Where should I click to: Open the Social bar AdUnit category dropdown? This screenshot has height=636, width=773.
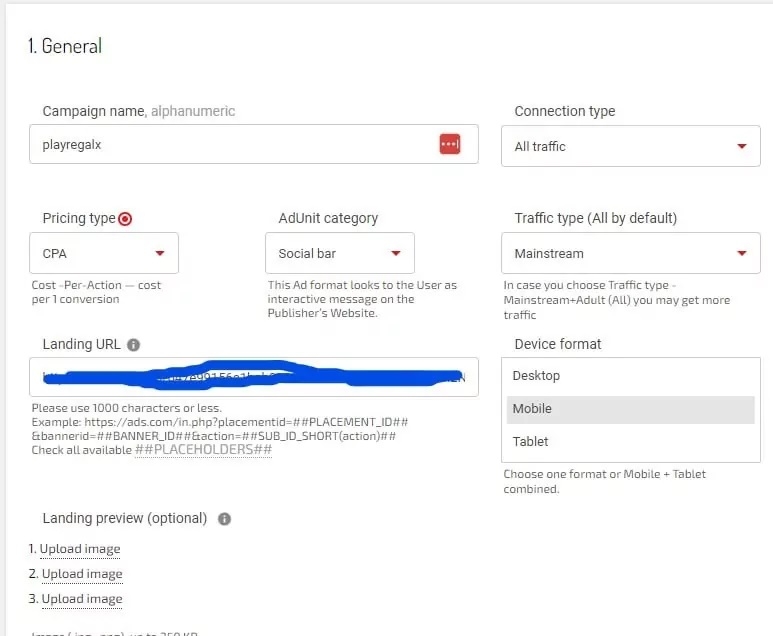(x=339, y=254)
